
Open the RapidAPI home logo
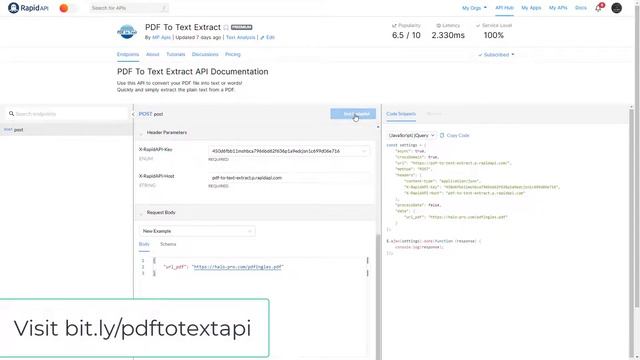pos(28,8)
